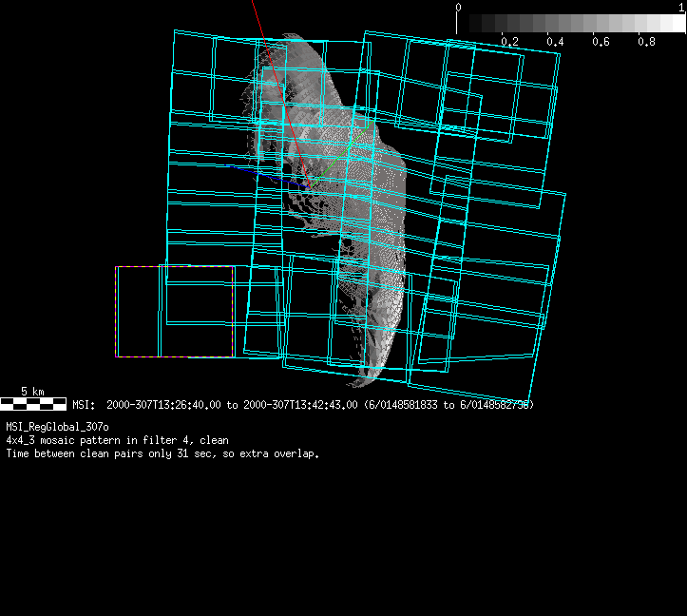Click the 0.2 tick label on the colorbar
The height and width of the screenshot is (616, 687).
click(x=509, y=42)
